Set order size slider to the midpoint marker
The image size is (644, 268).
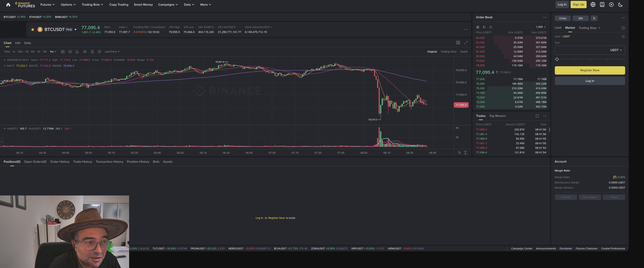pos(590,59)
